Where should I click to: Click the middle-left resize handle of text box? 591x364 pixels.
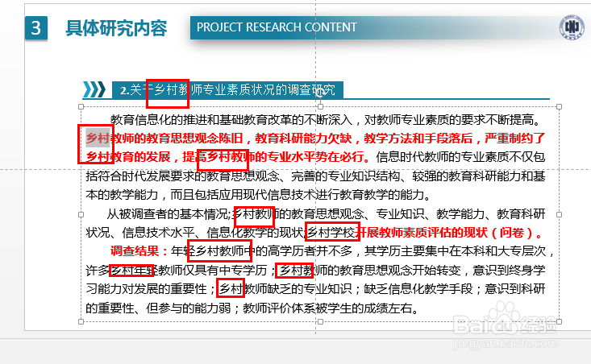click(81, 214)
